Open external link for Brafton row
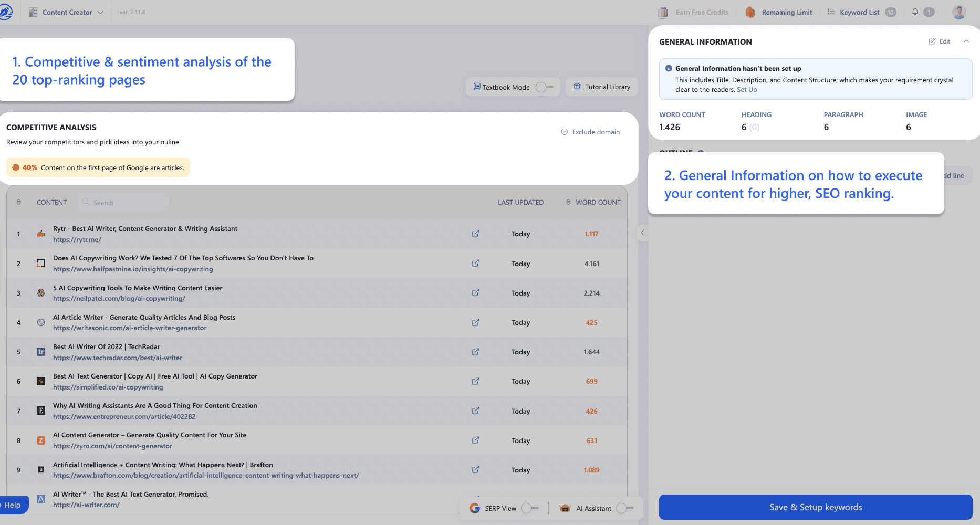This screenshot has width=980, height=525. coord(475,469)
